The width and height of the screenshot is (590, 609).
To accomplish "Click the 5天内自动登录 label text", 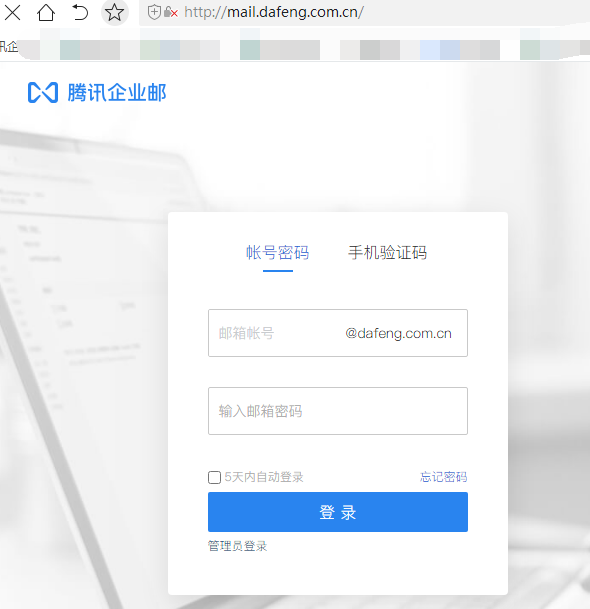I will click(x=264, y=477).
